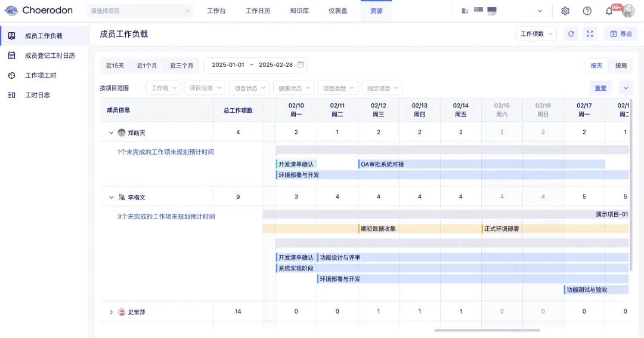Click the 工作项工时 clock icon
The image size is (644, 338).
click(11, 75)
